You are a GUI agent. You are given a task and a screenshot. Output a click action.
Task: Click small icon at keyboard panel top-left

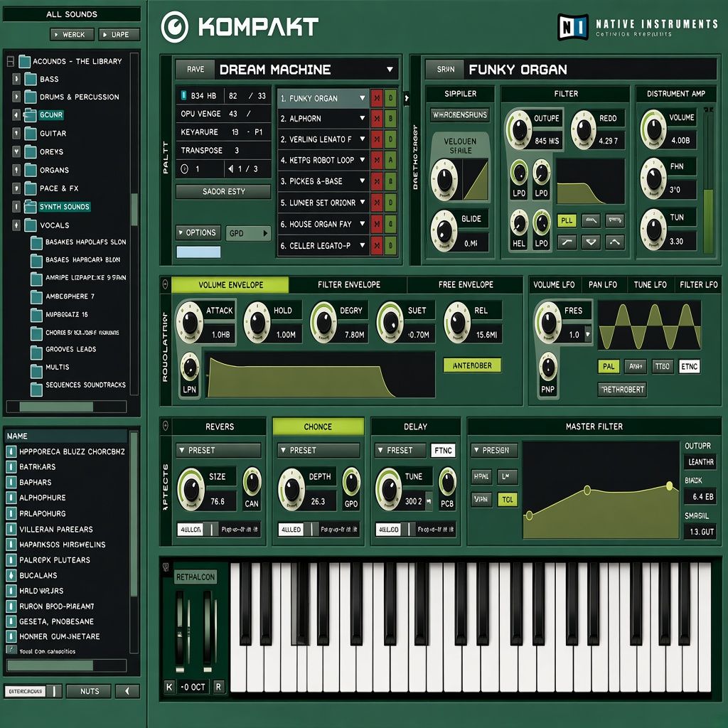(166, 567)
